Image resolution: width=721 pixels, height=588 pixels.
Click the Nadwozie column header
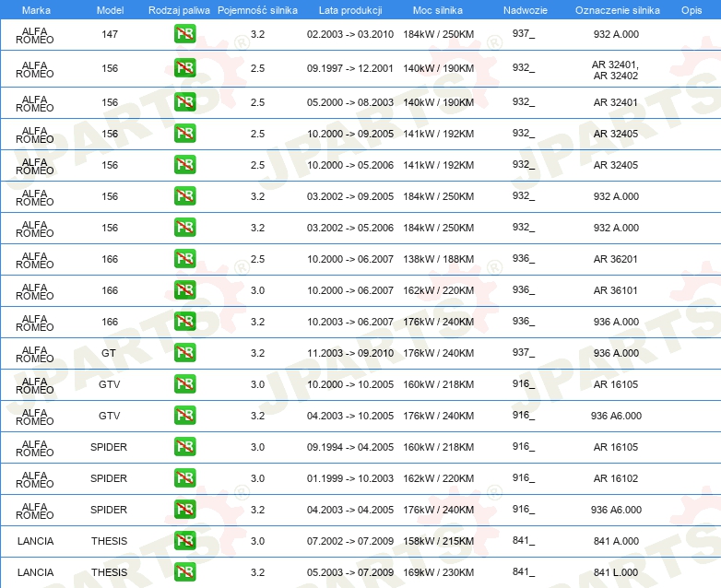526,10
